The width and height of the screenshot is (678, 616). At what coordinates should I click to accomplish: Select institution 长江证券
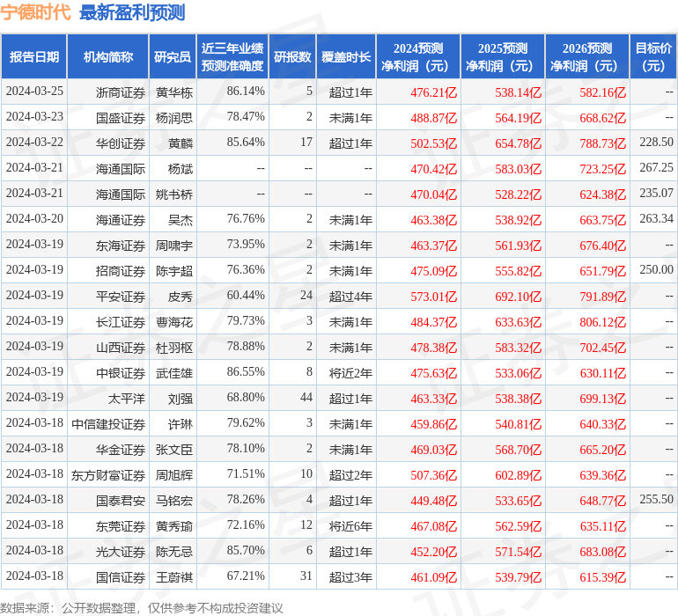[121, 322]
